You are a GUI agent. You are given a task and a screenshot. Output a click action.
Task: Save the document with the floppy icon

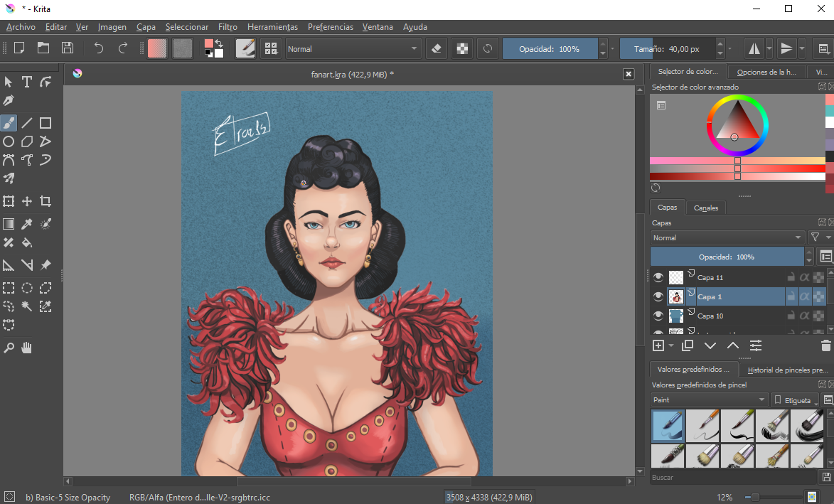point(68,48)
